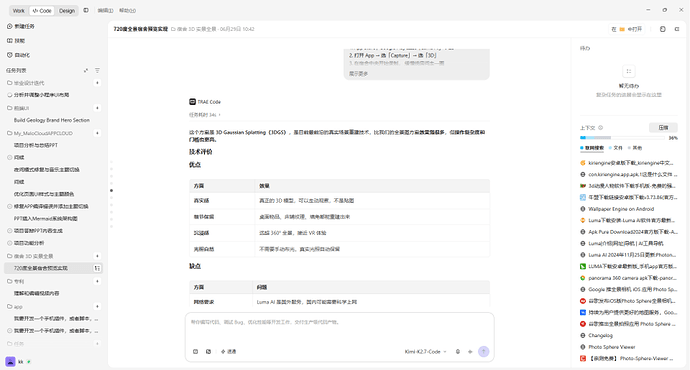The width and height of the screenshot is (690, 370).
Task: Toggle the right panel collapse icon
Action: click(x=677, y=29)
